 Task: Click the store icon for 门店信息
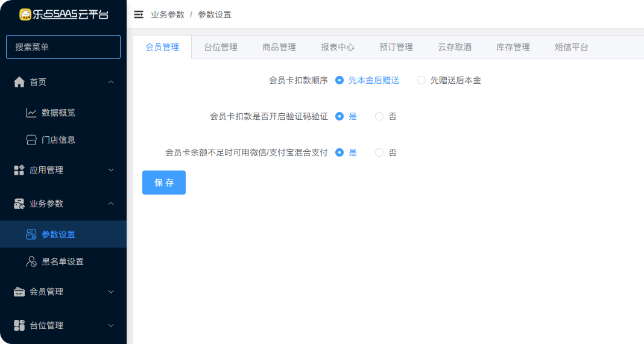[31, 140]
